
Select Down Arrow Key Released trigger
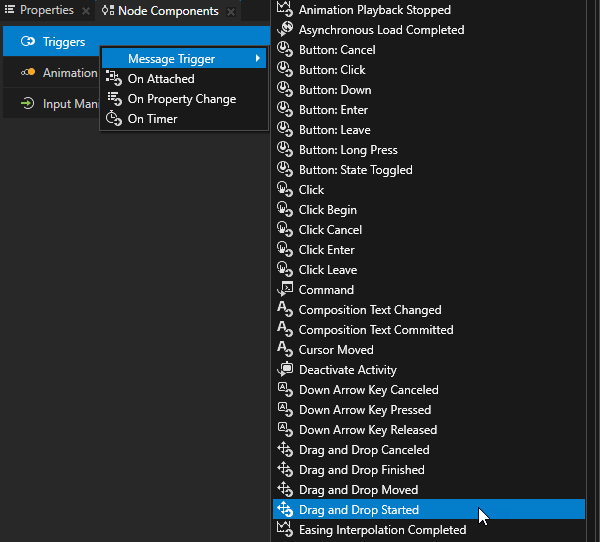pos(429,429)
